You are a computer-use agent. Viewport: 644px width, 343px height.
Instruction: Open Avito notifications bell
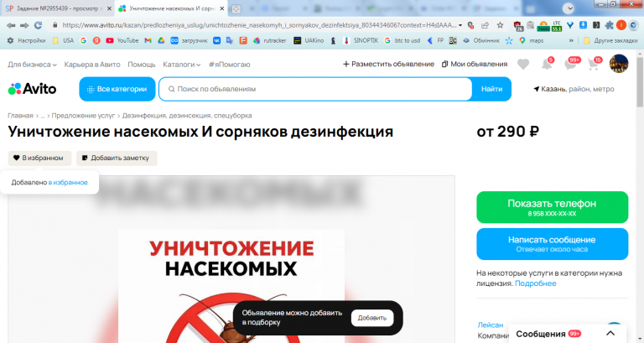pyautogui.click(x=547, y=64)
